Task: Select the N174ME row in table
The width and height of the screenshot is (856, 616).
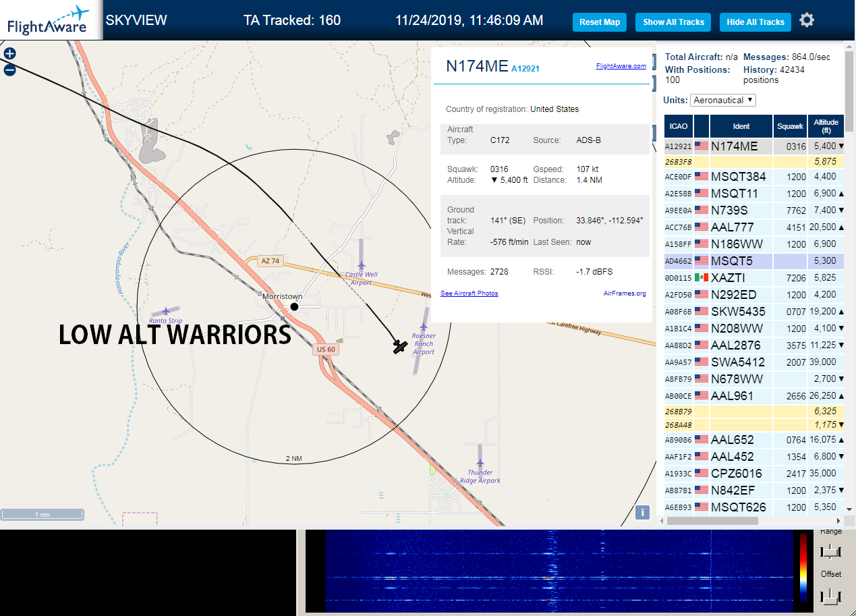Action: pos(754,146)
